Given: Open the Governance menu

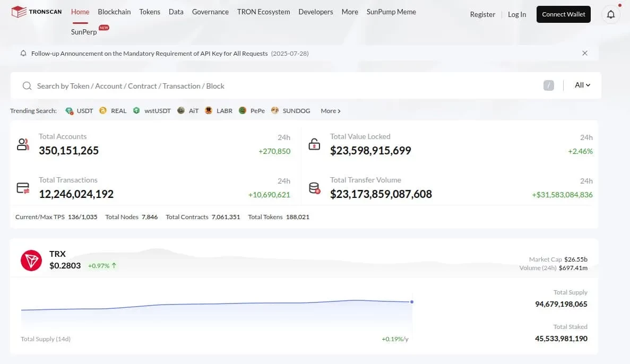Looking at the screenshot, I should tap(210, 11).
